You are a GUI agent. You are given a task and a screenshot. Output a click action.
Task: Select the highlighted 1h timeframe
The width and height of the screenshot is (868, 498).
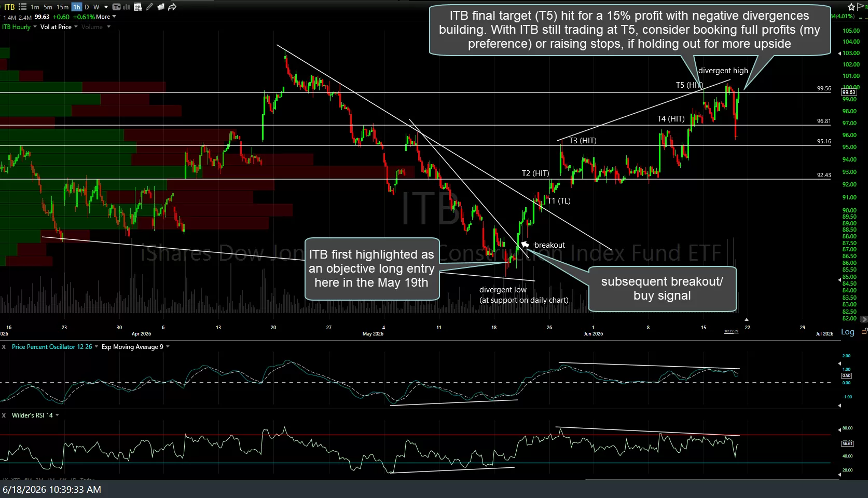[x=76, y=7]
